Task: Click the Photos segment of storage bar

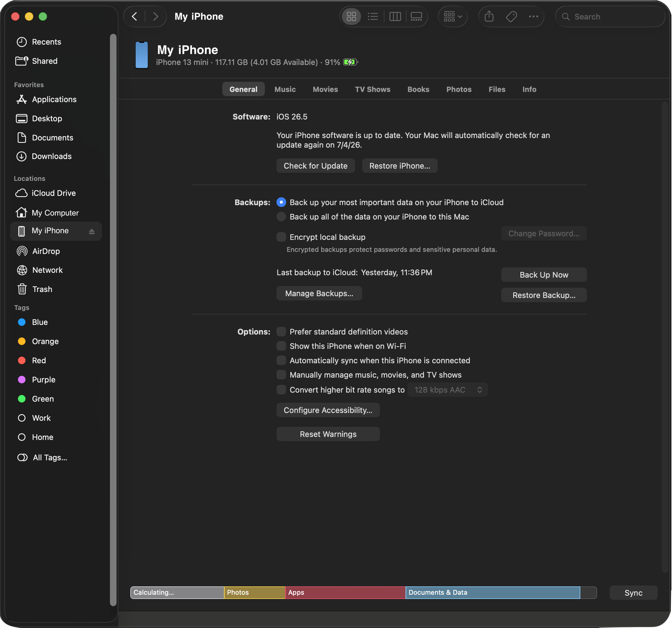Action: point(255,593)
